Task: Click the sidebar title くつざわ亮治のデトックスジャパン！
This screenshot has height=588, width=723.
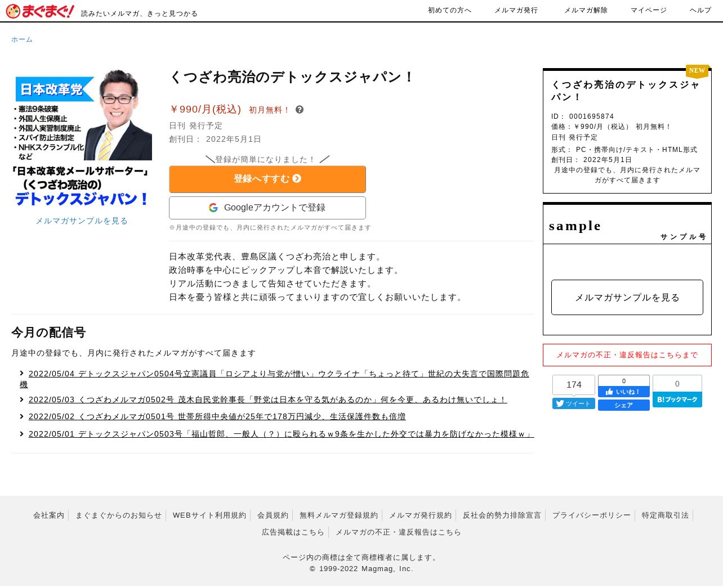Action: click(x=626, y=91)
